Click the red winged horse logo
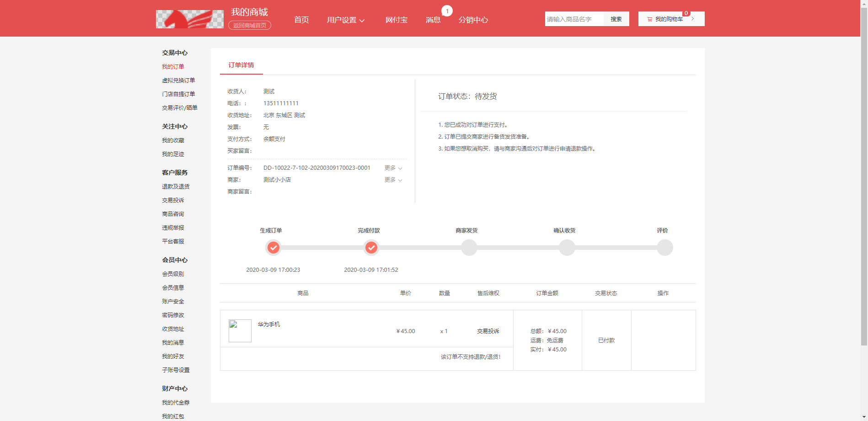The width and height of the screenshot is (868, 421). tap(190, 19)
